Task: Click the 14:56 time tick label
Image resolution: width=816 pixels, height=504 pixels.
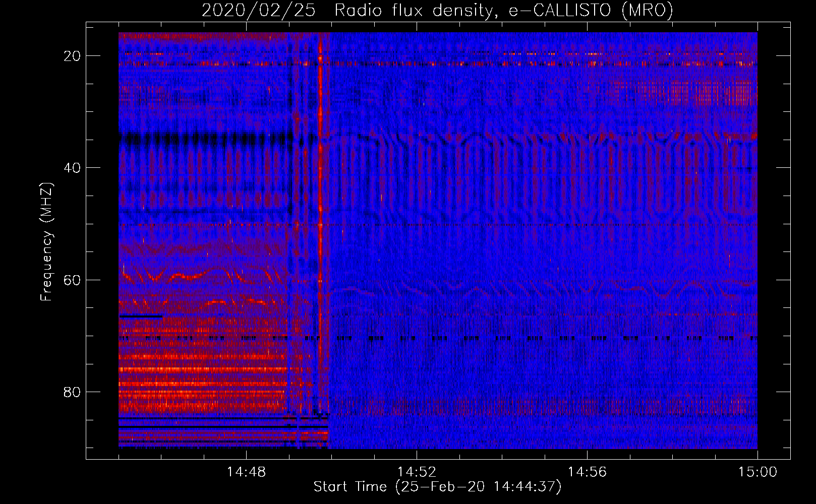Action: click(x=587, y=472)
